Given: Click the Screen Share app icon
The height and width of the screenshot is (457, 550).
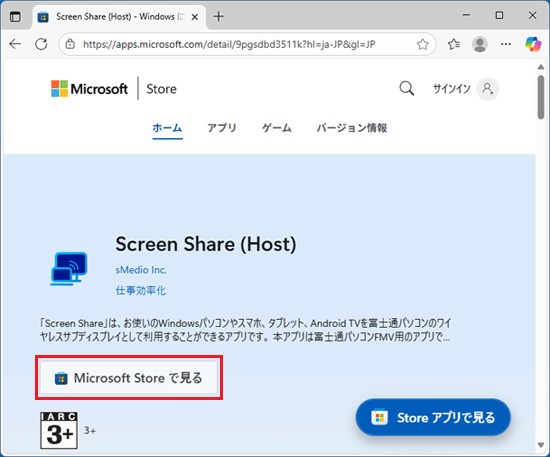Looking at the screenshot, I should pos(69,268).
